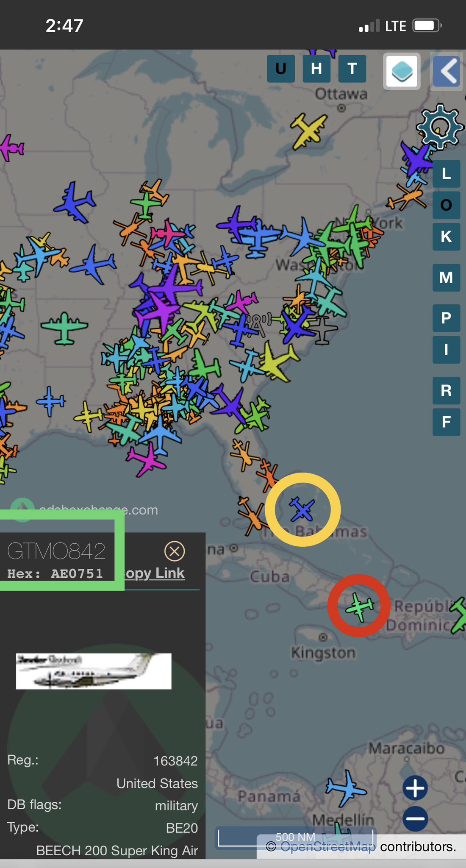Viewport: 466px width, 868px height.
Task: Toggle the H map button
Action: [316, 69]
